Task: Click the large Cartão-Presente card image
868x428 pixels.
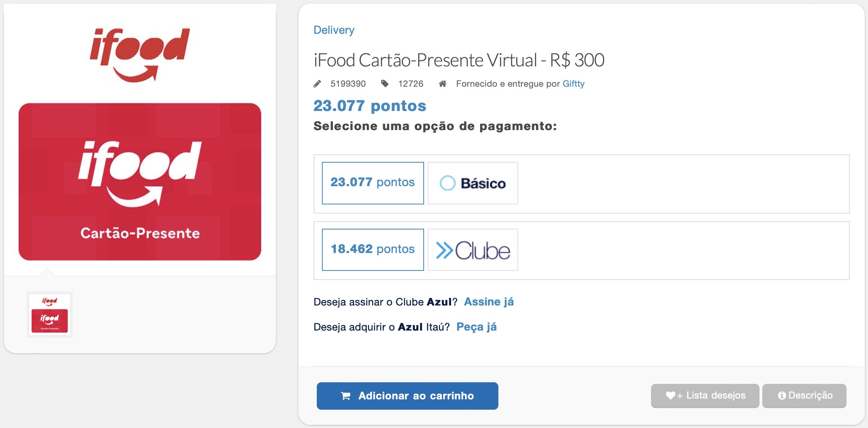Action: click(140, 182)
